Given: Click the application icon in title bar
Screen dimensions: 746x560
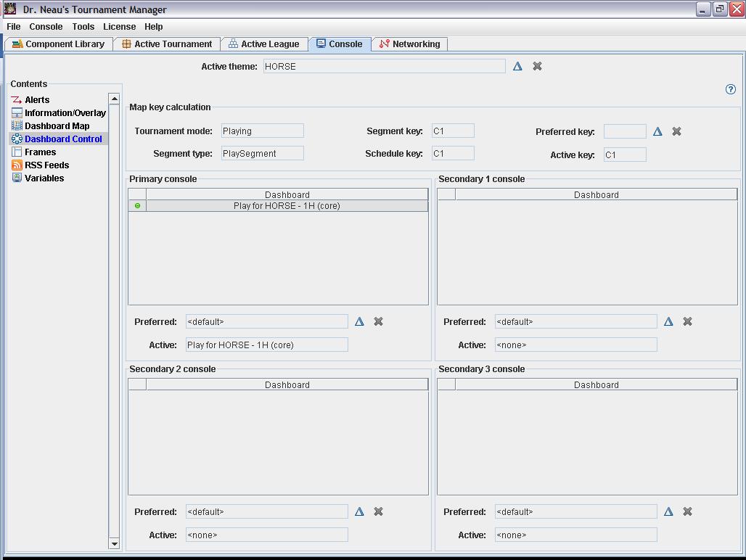Looking at the screenshot, I should pos(10,9).
